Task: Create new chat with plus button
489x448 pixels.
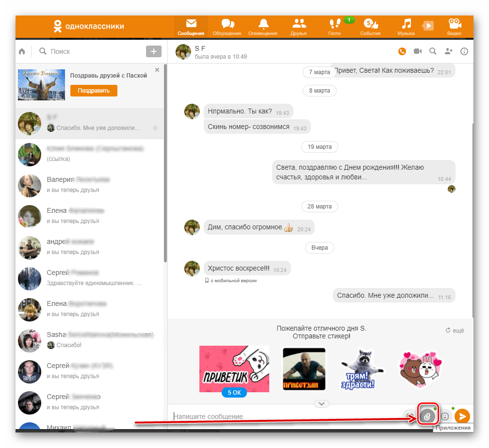Action: tap(153, 51)
